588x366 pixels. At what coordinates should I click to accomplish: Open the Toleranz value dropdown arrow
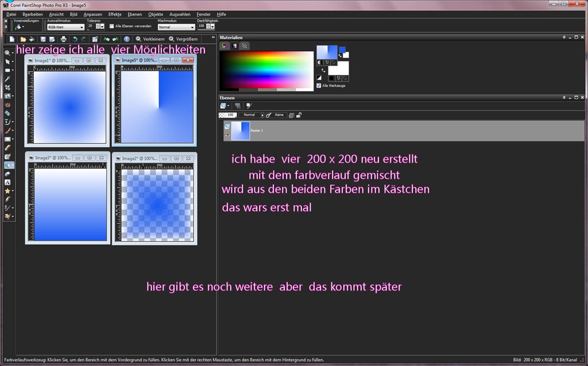(102, 26)
